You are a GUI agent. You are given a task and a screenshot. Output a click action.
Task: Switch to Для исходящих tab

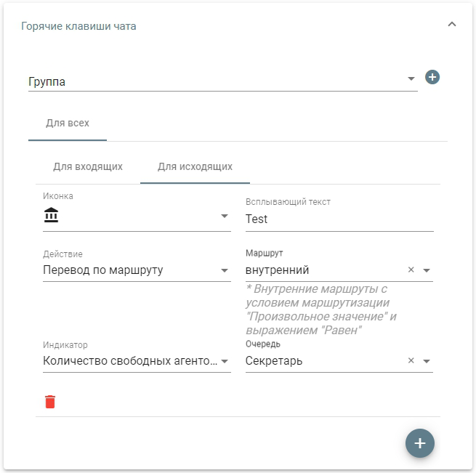pos(195,166)
